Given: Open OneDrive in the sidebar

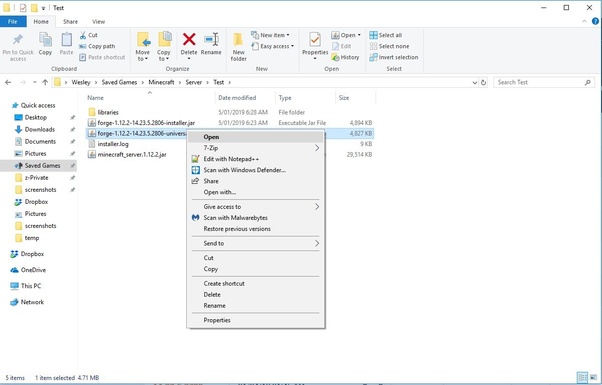Looking at the screenshot, I should pos(33,270).
